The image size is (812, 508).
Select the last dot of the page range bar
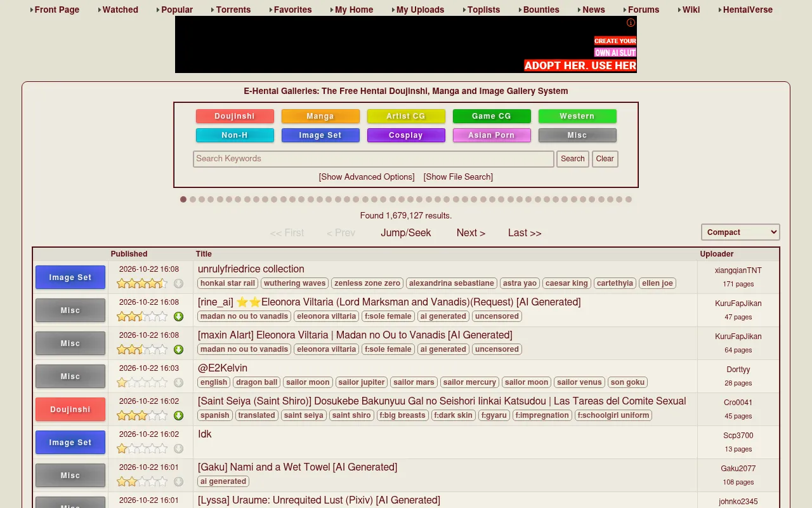point(629,199)
